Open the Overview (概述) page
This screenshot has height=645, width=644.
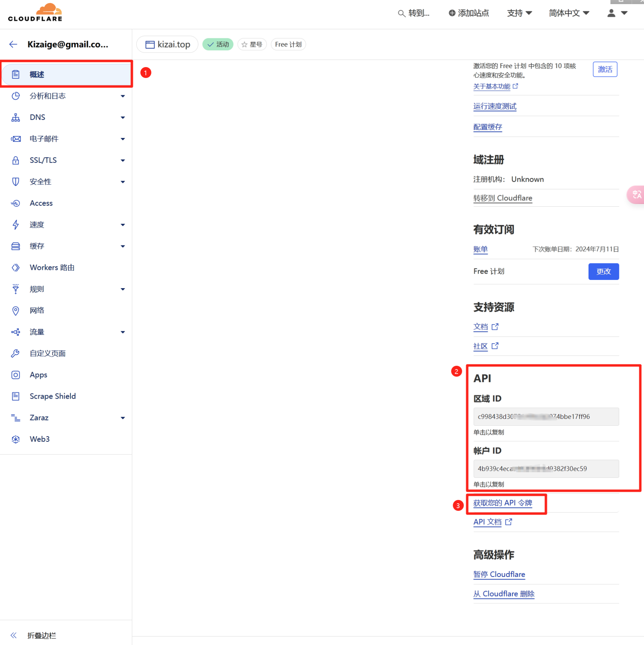point(66,74)
